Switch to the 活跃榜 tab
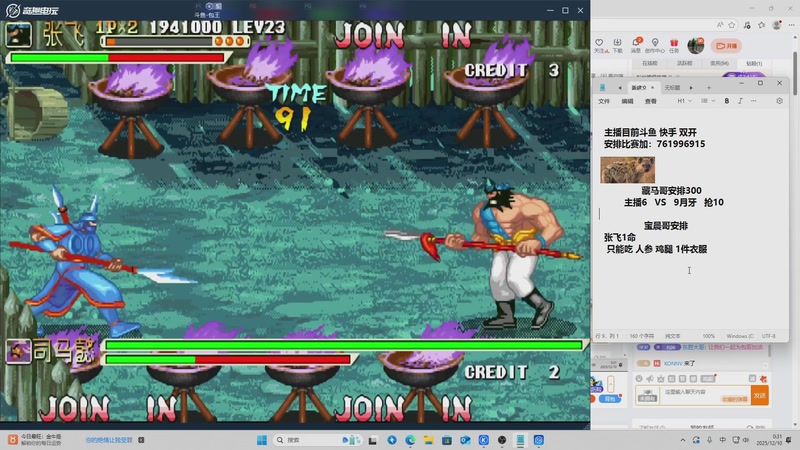Image resolution: width=800 pixels, height=450 pixels. tap(684, 63)
